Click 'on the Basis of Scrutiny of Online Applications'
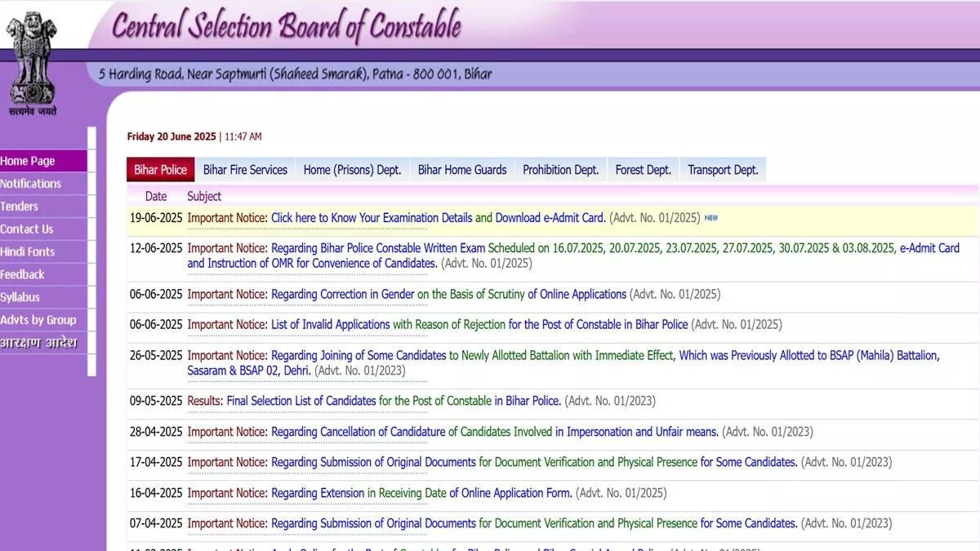Screen dimensions: 980x551 [522, 294]
